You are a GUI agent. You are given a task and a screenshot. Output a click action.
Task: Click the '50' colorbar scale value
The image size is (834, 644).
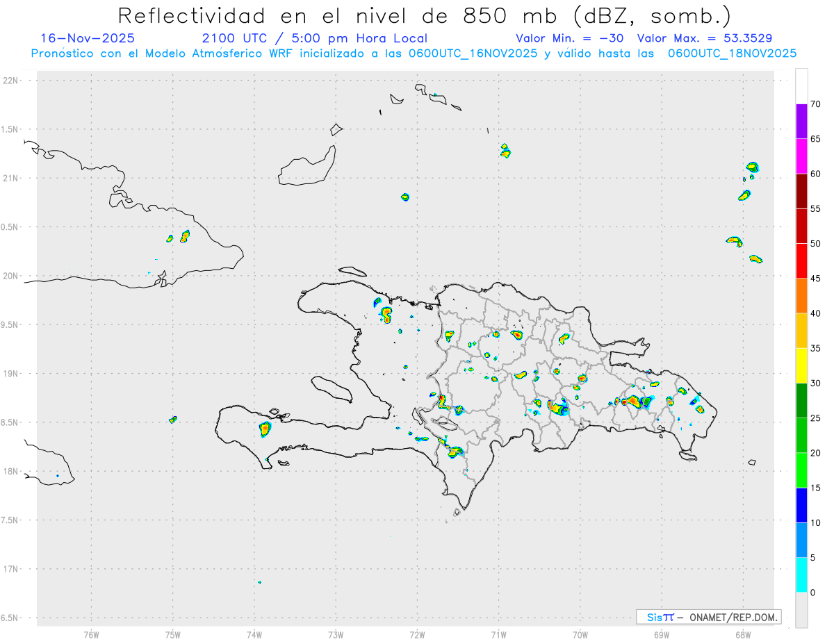(x=815, y=244)
